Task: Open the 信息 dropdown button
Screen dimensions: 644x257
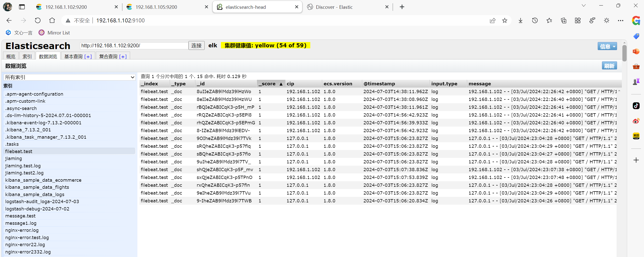Action: coord(607,46)
